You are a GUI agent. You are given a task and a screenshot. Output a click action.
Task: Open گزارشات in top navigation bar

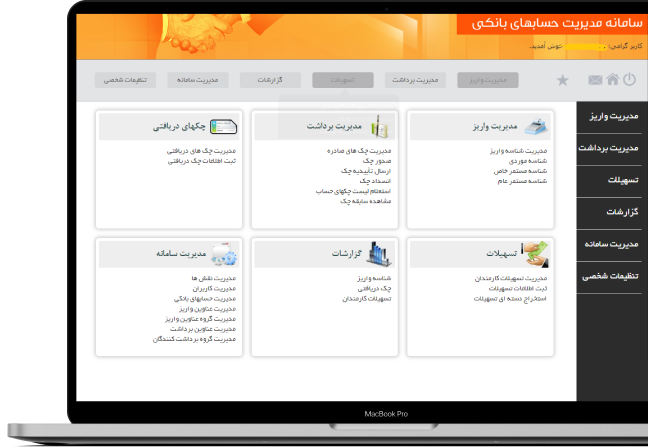(270, 80)
